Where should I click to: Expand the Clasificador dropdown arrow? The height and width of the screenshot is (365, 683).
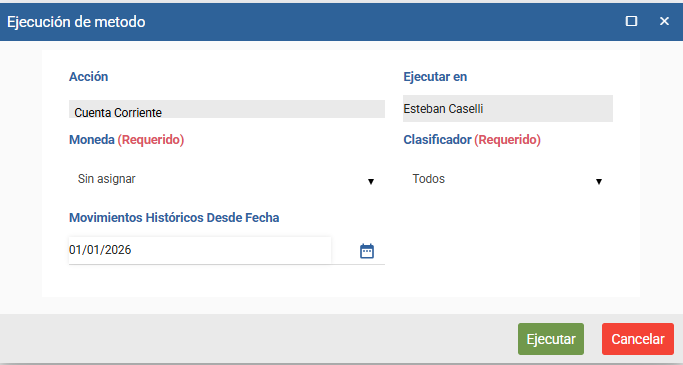tap(599, 181)
